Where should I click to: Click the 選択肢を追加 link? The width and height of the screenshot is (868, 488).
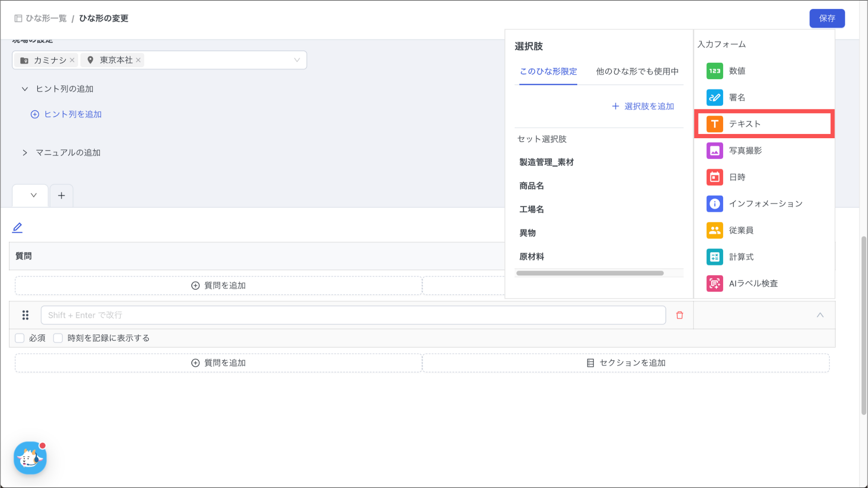643,106
